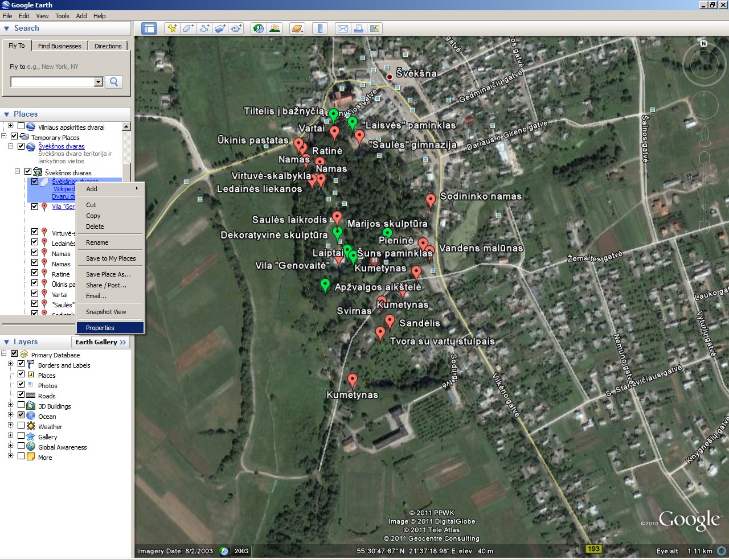Viewport: 729px width, 560px height.
Task: Enable the Weather layer checkbox
Action: 21,426
